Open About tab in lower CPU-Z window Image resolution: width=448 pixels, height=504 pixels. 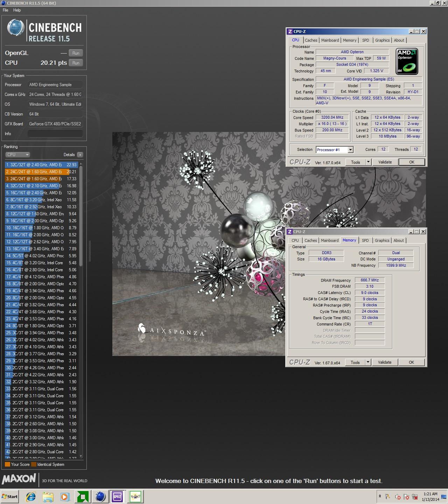click(x=399, y=240)
